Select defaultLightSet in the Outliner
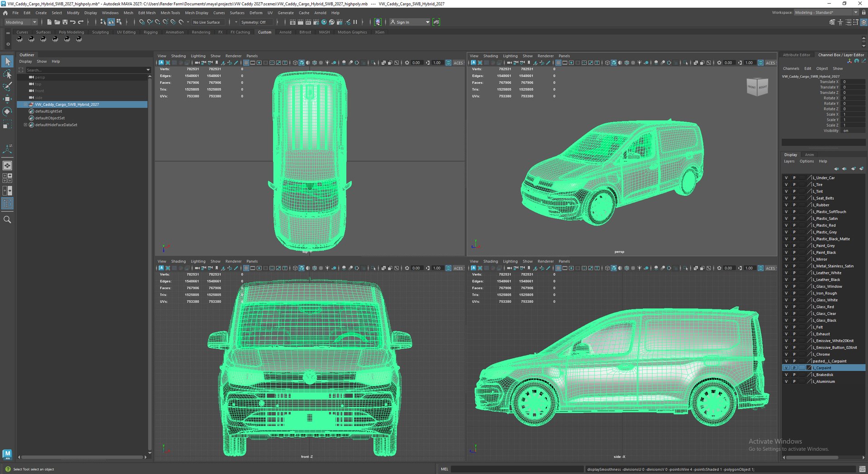This screenshot has height=474, width=868. [48, 111]
